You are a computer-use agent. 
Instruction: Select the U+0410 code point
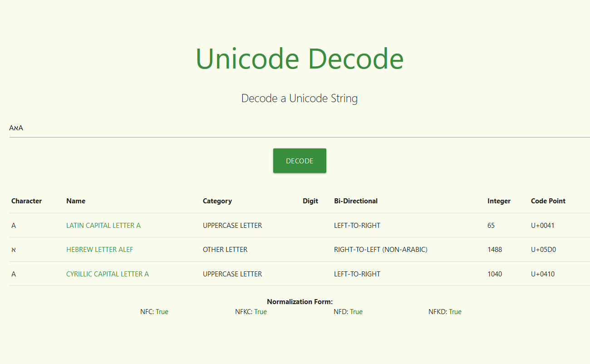point(542,274)
